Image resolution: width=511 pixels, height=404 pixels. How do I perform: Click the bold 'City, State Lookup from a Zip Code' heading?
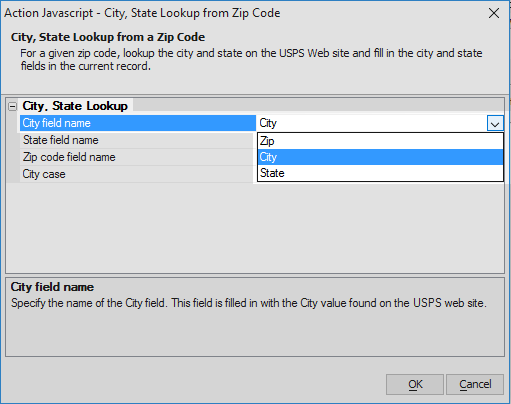click(x=108, y=37)
